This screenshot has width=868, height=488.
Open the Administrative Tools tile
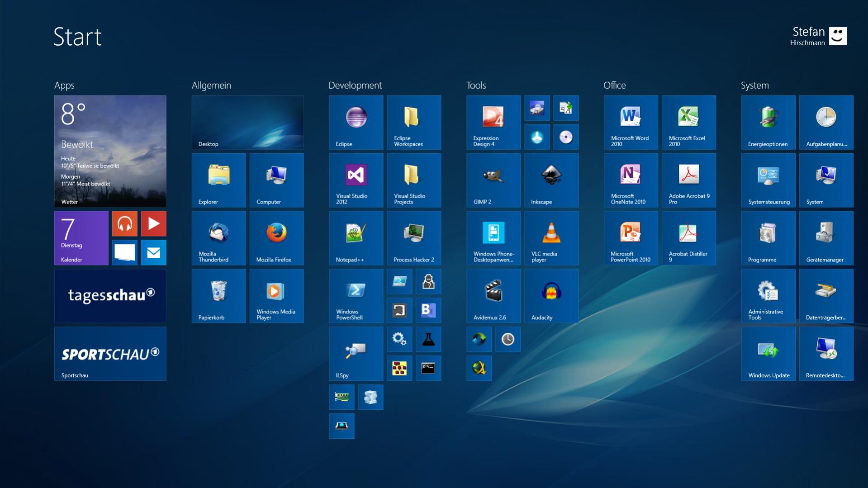pyautogui.click(x=769, y=296)
